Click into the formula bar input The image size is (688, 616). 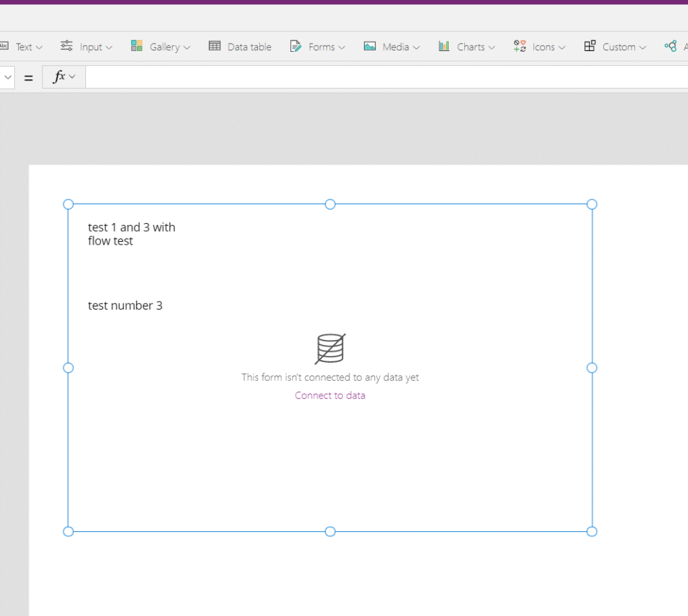(x=386, y=77)
